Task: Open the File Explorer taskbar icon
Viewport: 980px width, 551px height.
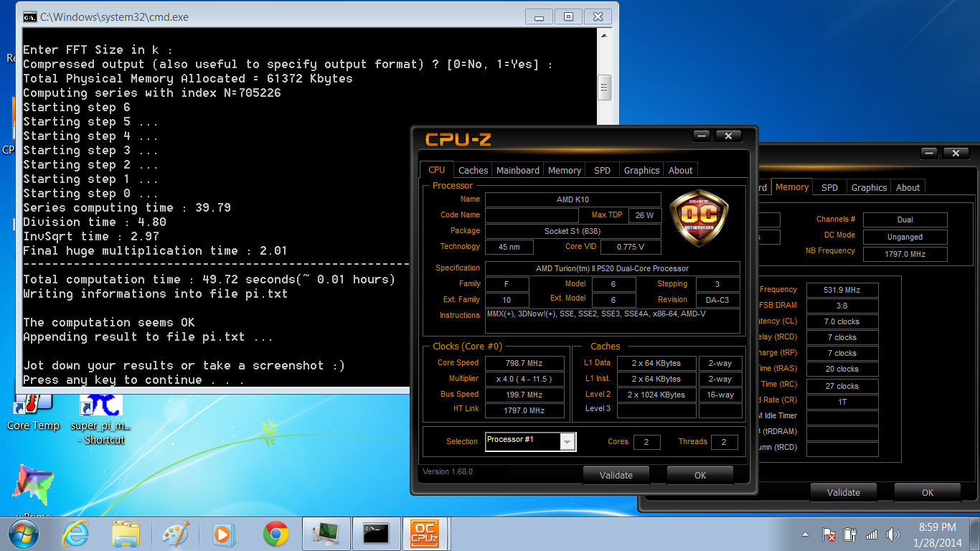Action: tap(126, 534)
